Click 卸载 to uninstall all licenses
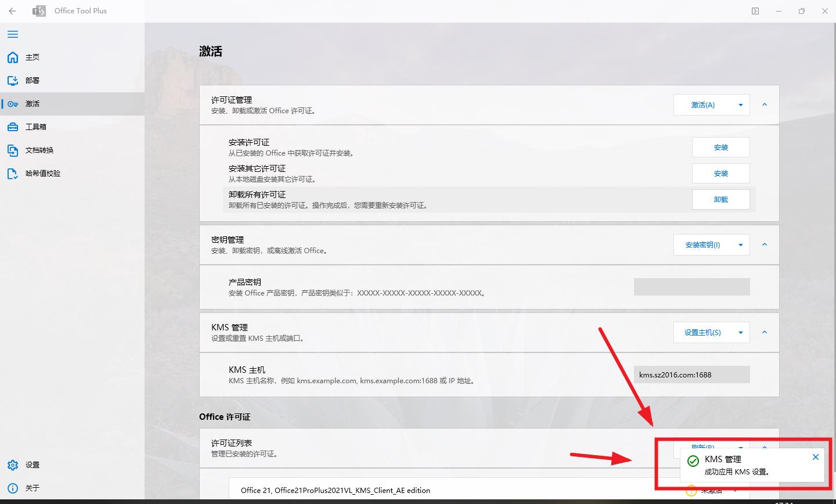This screenshot has height=504, width=836. pos(720,199)
